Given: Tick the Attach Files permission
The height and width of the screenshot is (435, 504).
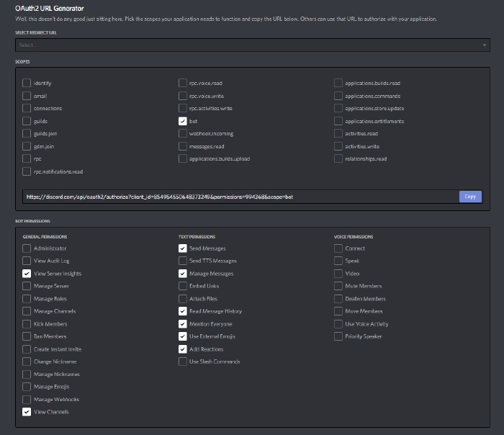Looking at the screenshot, I should [x=183, y=299].
